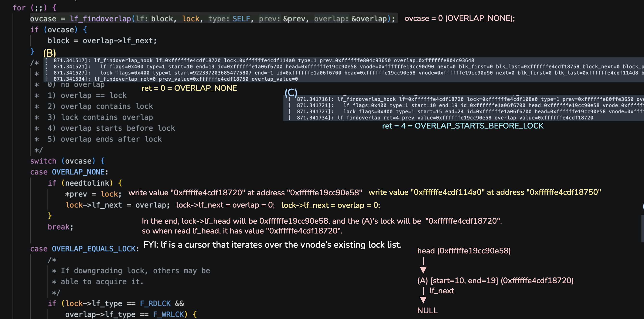Screen dimensions: 644x319
Task: Select the 'overlap:' inlay parameter hint
Action: coord(331,18)
